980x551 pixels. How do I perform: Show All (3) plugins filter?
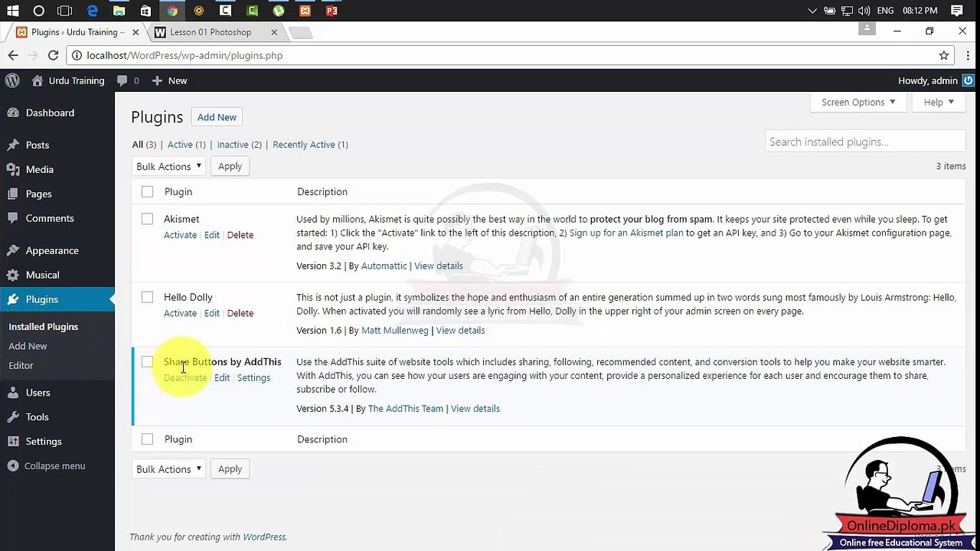pos(144,145)
